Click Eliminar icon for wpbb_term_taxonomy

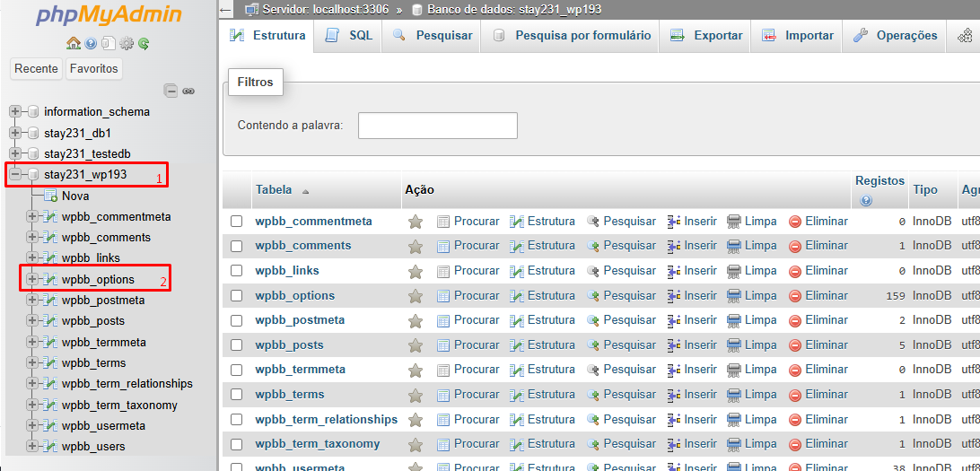coord(795,444)
